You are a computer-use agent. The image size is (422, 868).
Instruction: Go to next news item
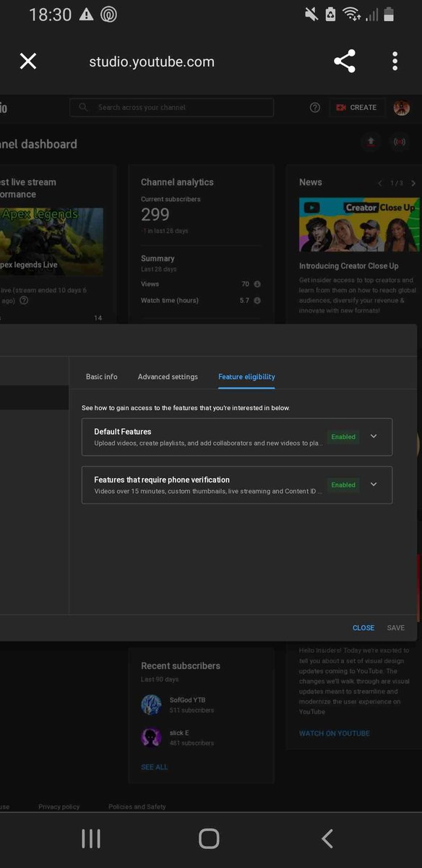413,183
